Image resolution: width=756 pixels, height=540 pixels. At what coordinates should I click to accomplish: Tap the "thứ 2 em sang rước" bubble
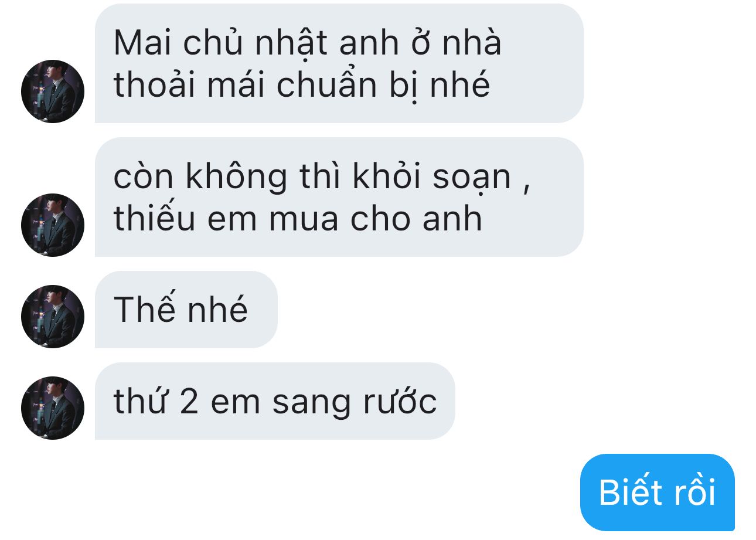tap(275, 401)
